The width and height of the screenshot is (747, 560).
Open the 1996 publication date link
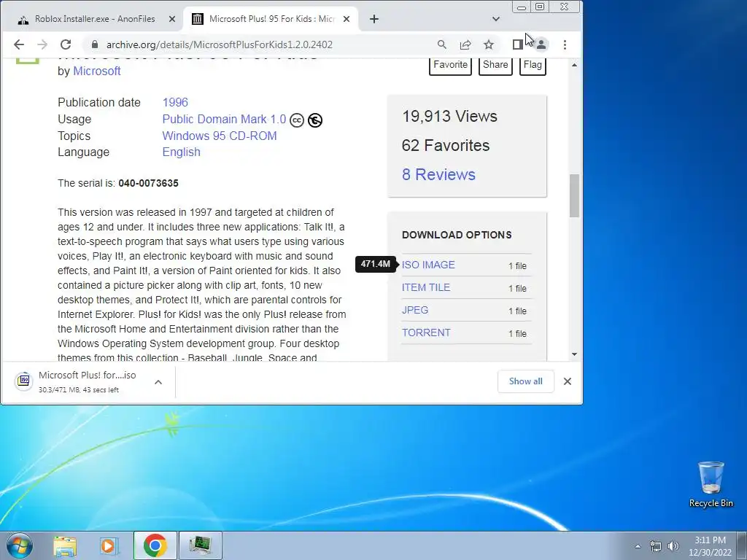[175, 102]
